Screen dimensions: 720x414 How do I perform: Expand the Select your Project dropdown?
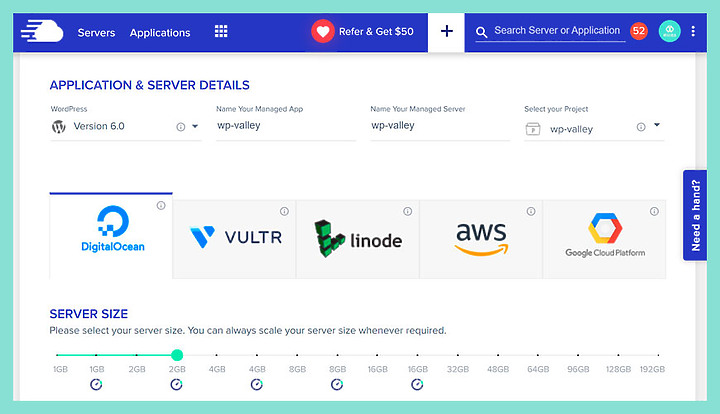(x=657, y=125)
